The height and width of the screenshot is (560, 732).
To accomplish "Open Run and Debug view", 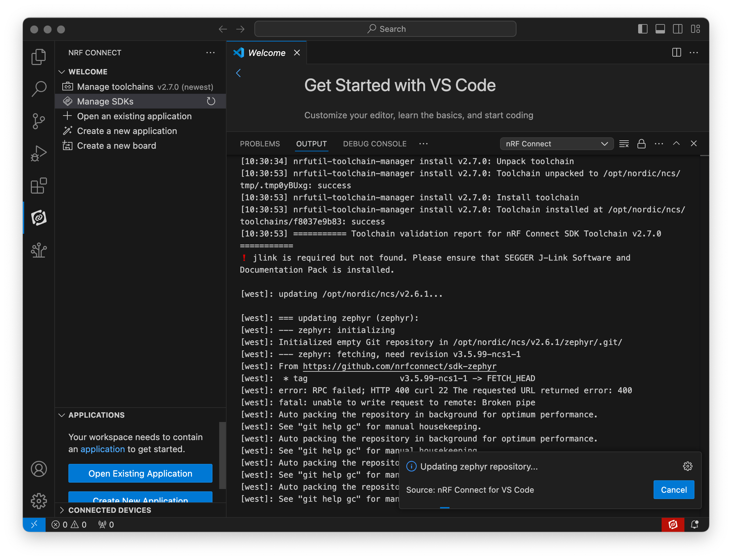I will [39, 153].
